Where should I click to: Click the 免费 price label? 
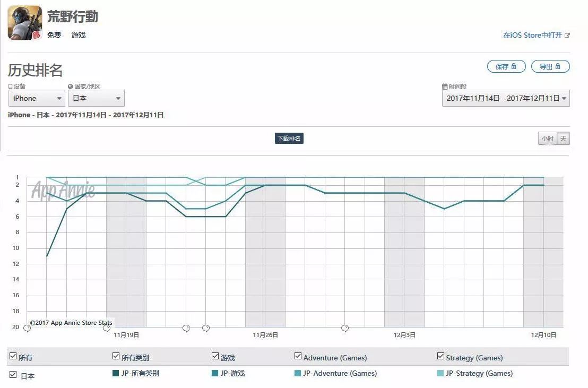(54, 35)
